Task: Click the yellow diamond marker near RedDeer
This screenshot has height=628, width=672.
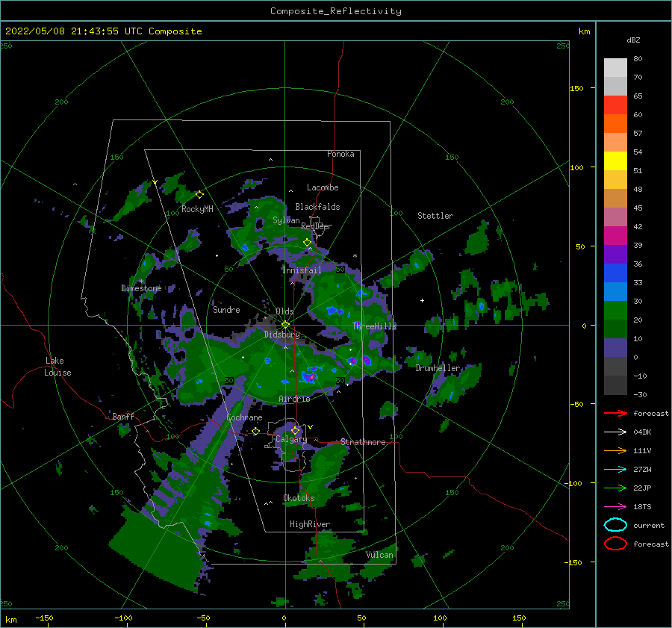Action: [x=307, y=243]
